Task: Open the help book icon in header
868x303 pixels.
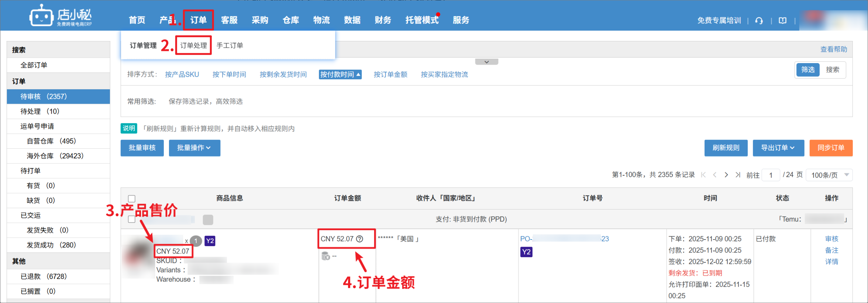Action: pyautogui.click(x=782, y=21)
